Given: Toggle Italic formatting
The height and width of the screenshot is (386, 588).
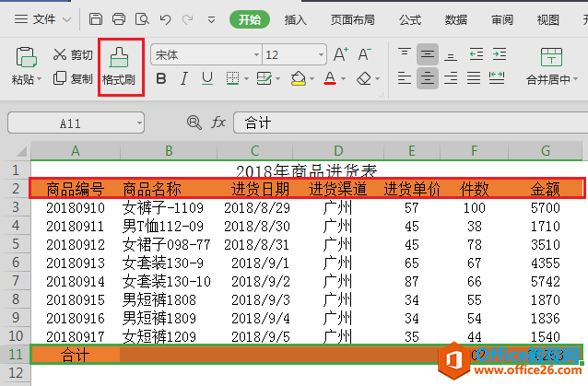Looking at the screenshot, I should pyautogui.click(x=184, y=78).
